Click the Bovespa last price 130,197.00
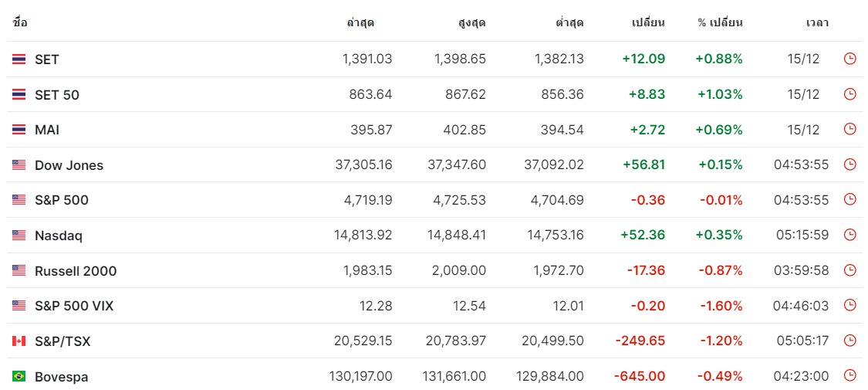This screenshot has width=868, height=390. pyautogui.click(x=360, y=376)
